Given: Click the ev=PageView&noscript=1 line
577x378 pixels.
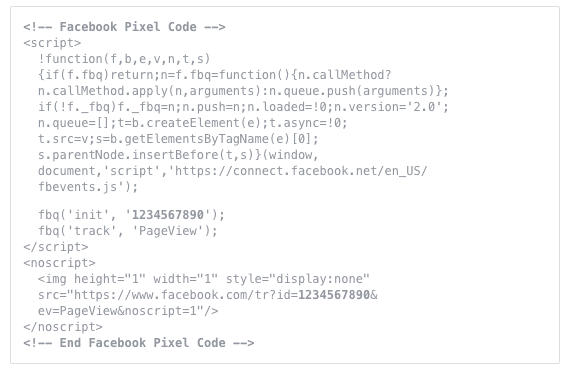Looking at the screenshot, I should click(128, 311).
